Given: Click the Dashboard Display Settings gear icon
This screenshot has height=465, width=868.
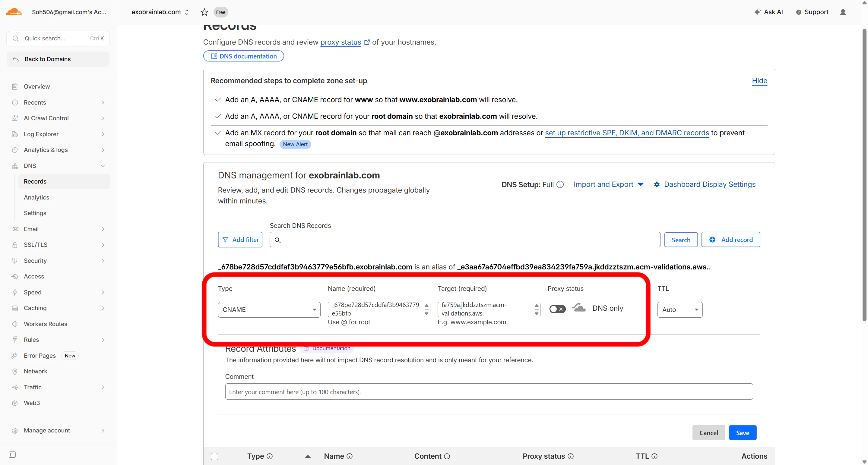Looking at the screenshot, I should point(656,184).
